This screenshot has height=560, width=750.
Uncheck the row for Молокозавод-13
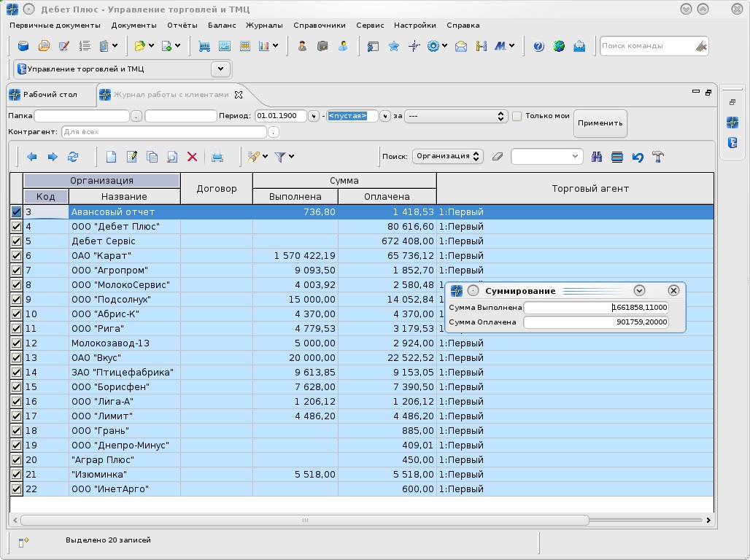pos(16,343)
